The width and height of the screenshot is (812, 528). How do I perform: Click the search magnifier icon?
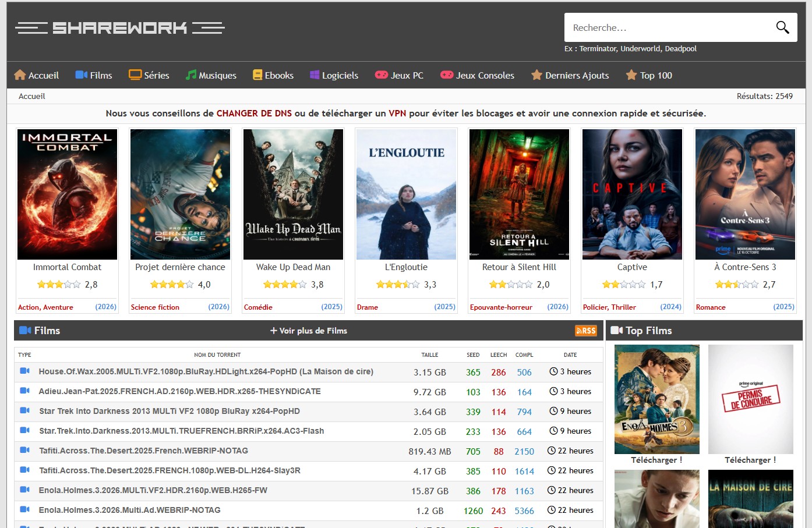point(782,27)
